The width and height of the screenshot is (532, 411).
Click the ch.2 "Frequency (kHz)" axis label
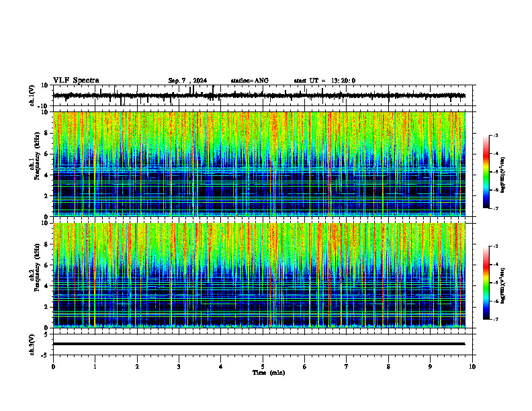pos(37,267)
